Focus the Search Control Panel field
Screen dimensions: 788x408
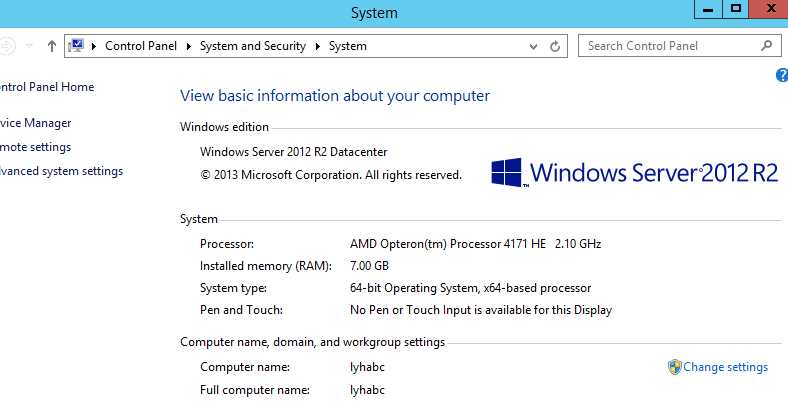679,46
